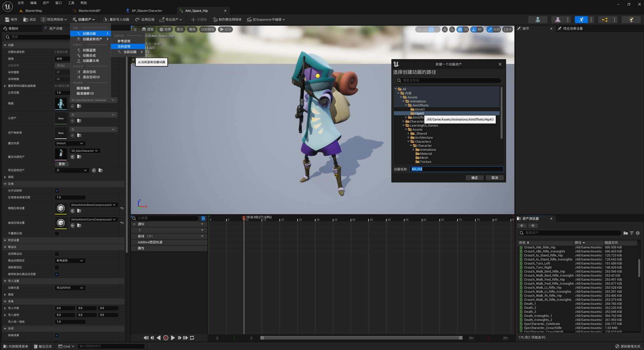Click the surface snapping icon in viewport
Screen dimensions: 644x350
click(452, 29)
